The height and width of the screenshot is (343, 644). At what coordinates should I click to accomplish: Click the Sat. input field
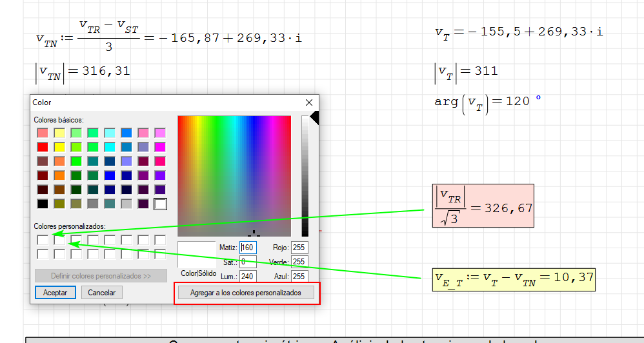248,262
